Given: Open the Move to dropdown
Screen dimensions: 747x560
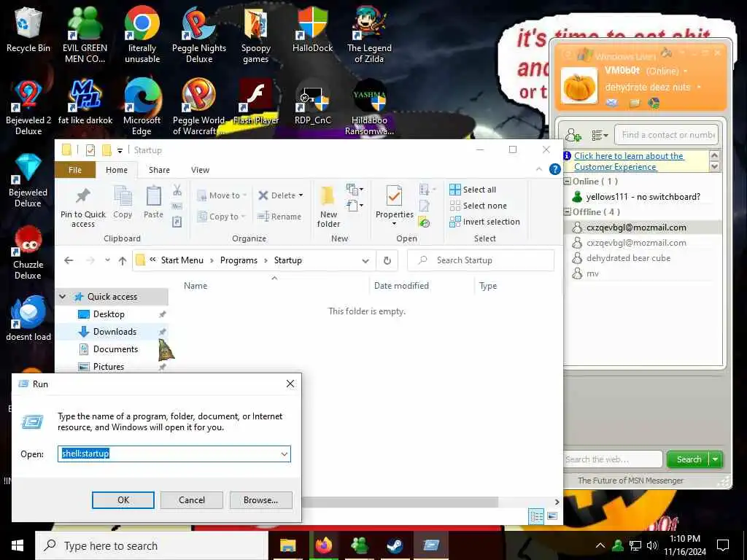Looking at the screenshot, I should point(222,195).
